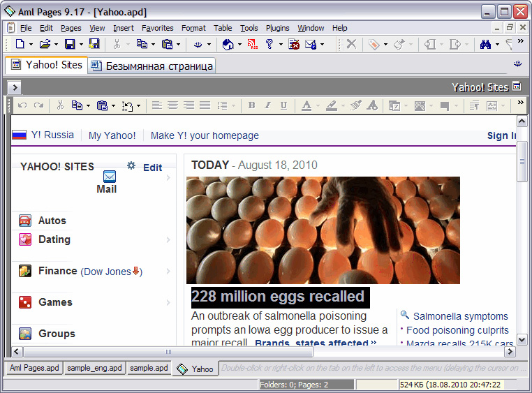Click the My Yahoo! link
The width and height of the screenshot is (532, 393).
(112, 135)
